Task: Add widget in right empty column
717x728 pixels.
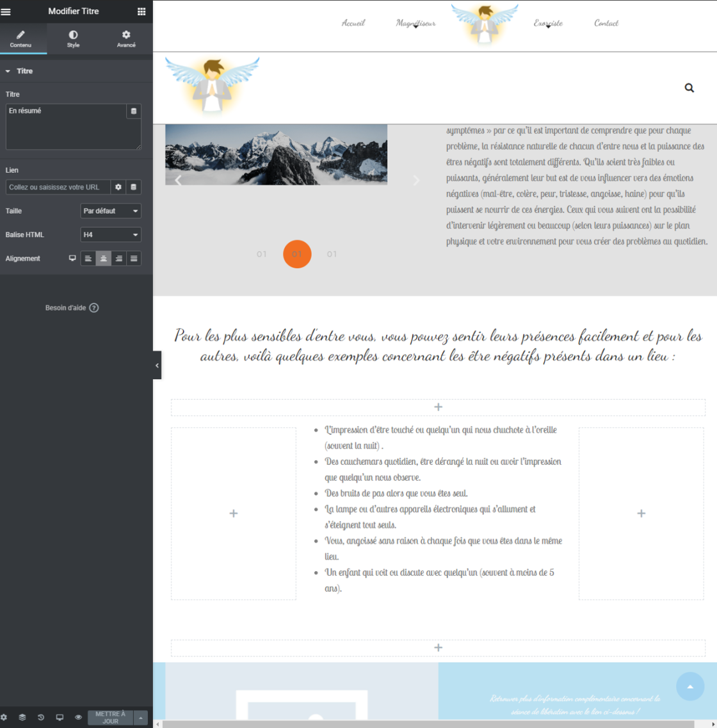Action: click(641, 514)
